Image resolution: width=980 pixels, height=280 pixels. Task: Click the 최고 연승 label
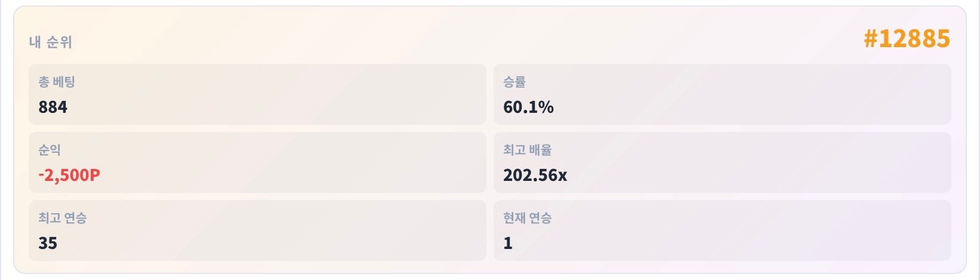63,219
